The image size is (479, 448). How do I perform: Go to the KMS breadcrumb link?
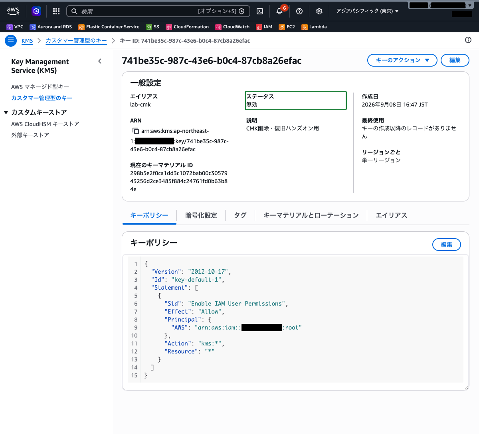click(x=27, y=41)
